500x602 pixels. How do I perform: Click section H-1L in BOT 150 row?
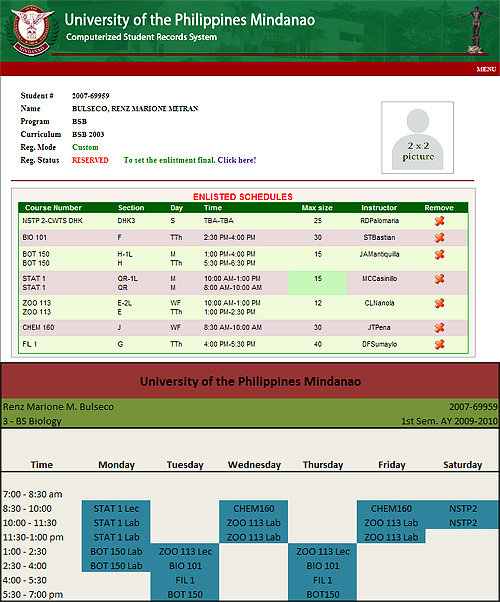tap(125, 254)
